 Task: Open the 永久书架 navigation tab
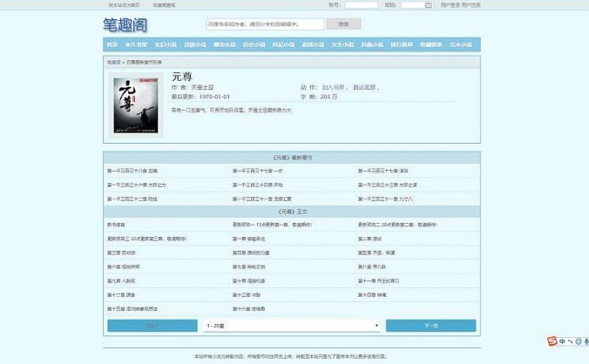click(x=136, y=44)
